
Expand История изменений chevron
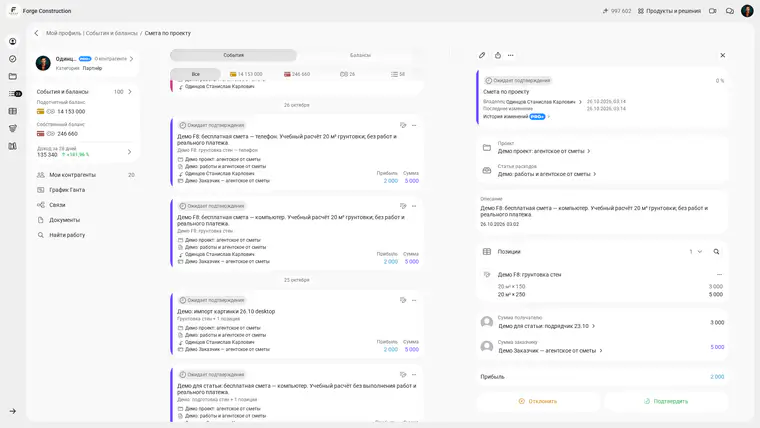pyautogui.click(x=549, y=117)
